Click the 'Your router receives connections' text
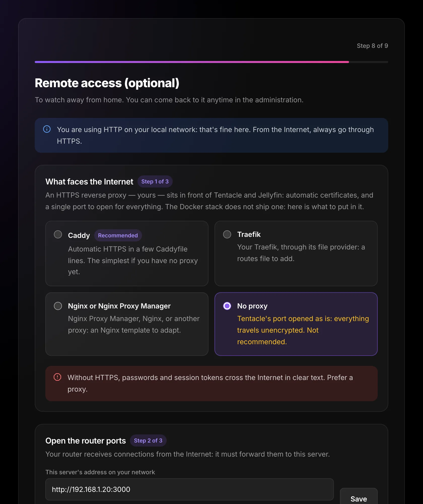Viewport: 423px width, 504px height. click(188, 454)
